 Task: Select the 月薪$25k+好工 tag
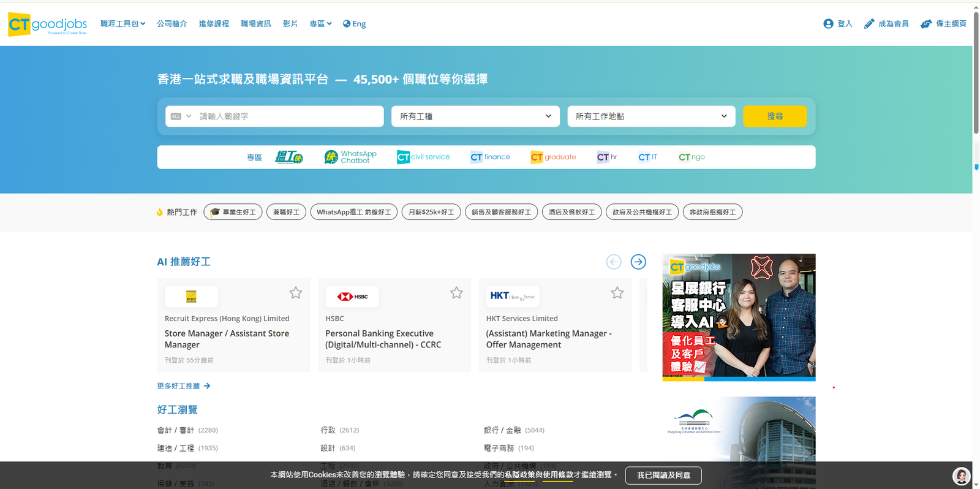(x=431, y=212)
